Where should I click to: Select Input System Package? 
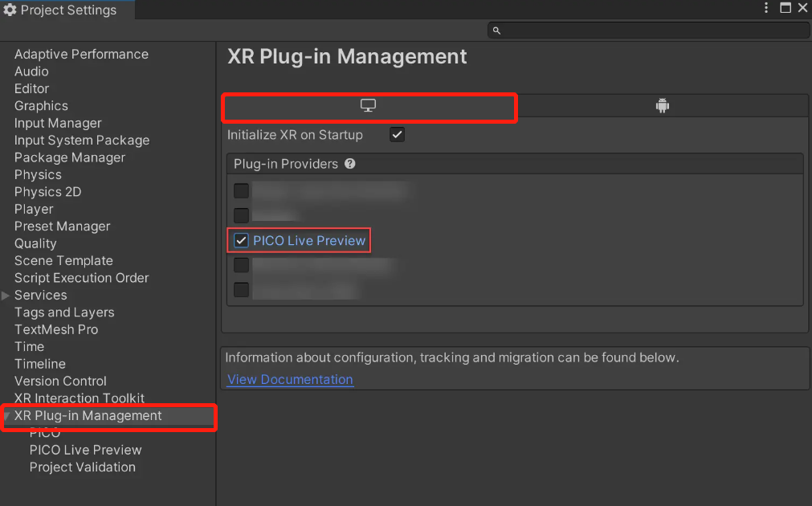[82, 140]
